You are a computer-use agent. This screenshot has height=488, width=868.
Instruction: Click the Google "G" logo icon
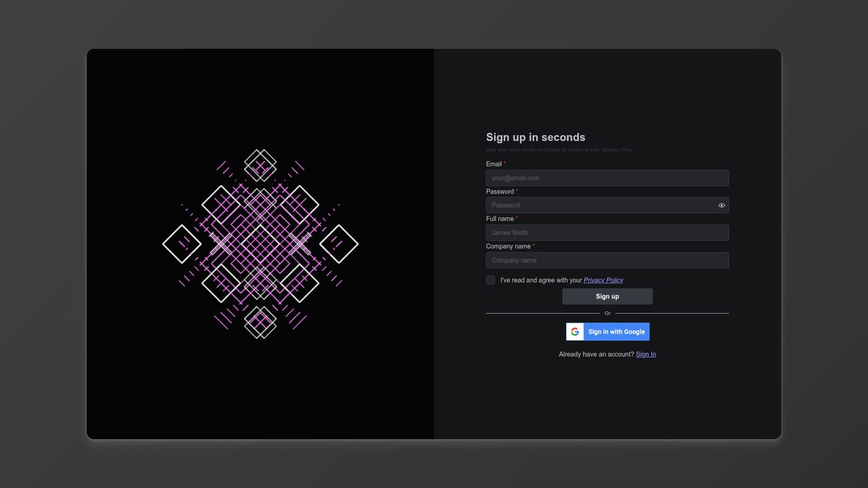(575, 331)
